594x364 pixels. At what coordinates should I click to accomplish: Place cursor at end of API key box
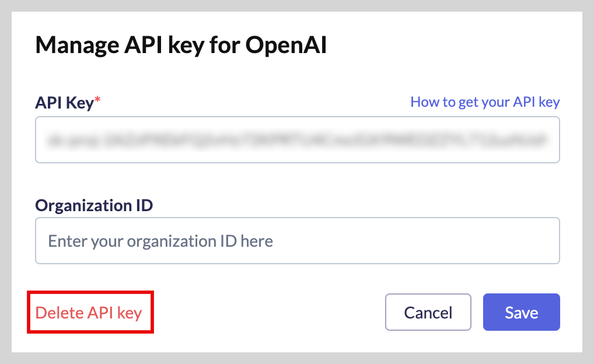pyautogui.click(x=553, y=140)
